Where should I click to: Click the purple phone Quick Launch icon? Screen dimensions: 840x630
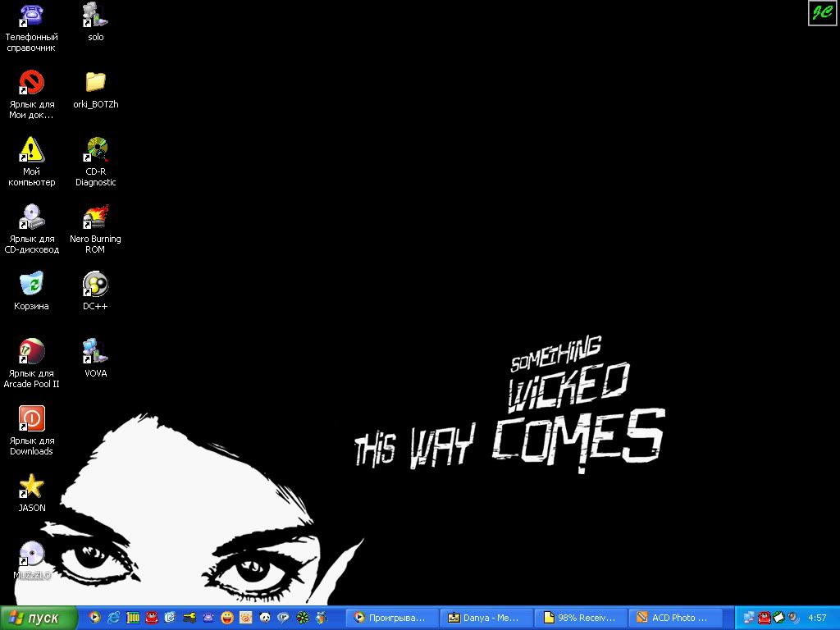(x=208, y=618)
